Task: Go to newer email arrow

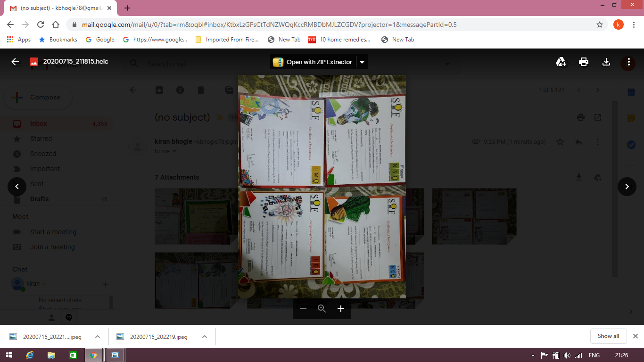Action: tap(579, 90)
